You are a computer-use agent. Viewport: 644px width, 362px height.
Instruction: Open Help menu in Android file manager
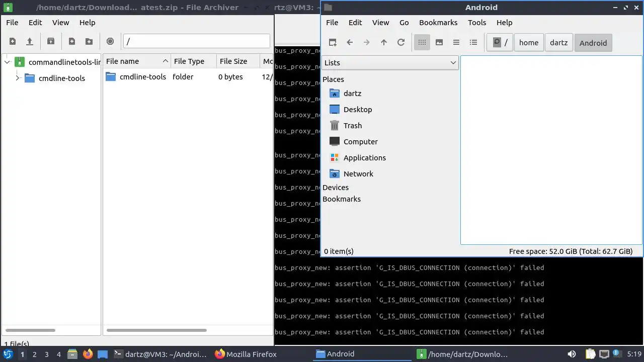504,22
